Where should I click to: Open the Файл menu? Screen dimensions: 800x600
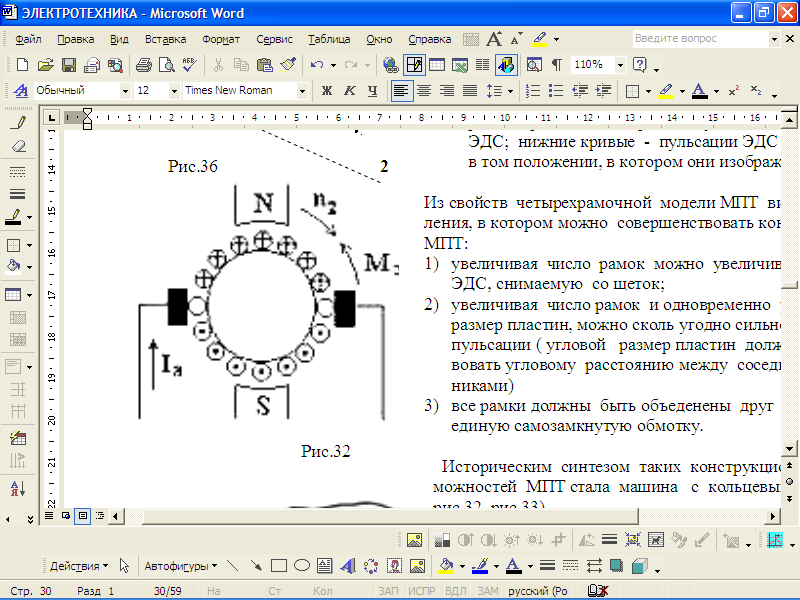28,39
